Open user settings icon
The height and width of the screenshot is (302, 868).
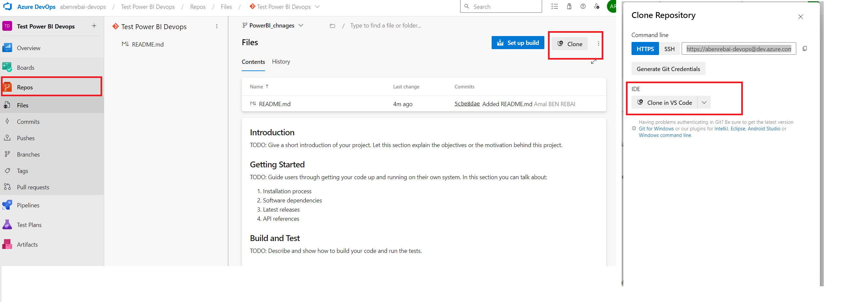point(597,7)
